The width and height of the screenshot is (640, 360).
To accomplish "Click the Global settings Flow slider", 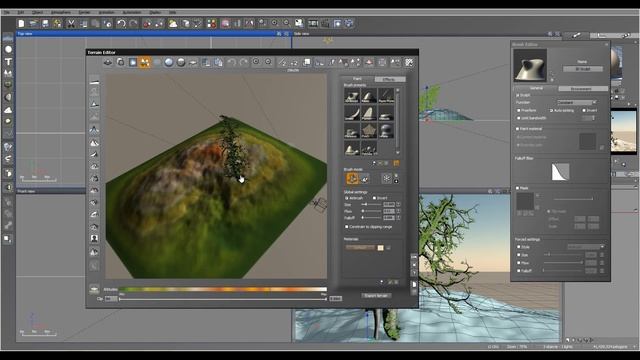I will tap(372, 211).
